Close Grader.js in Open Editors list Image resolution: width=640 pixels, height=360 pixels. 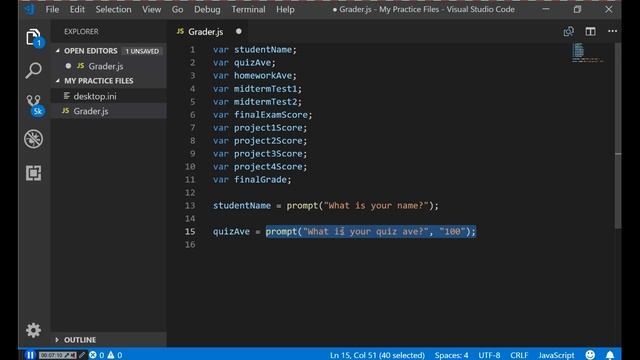68,66
